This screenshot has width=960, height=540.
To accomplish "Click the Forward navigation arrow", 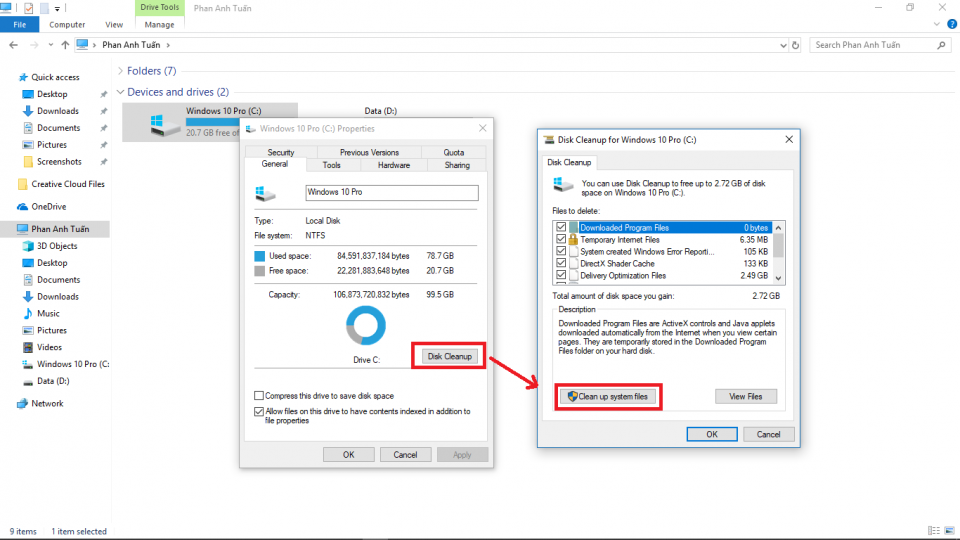I will point(34,45).
